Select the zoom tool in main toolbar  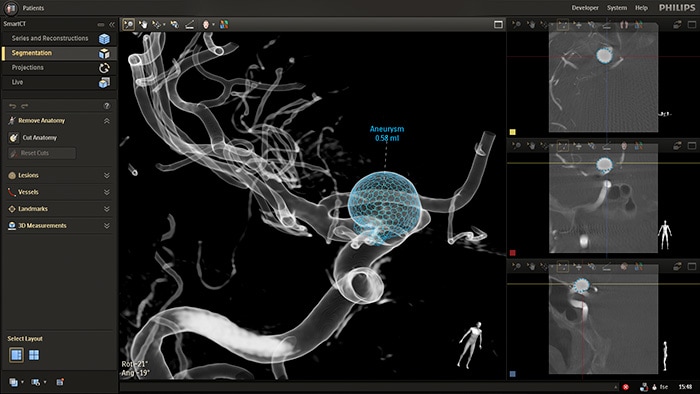tap(129, 25)
